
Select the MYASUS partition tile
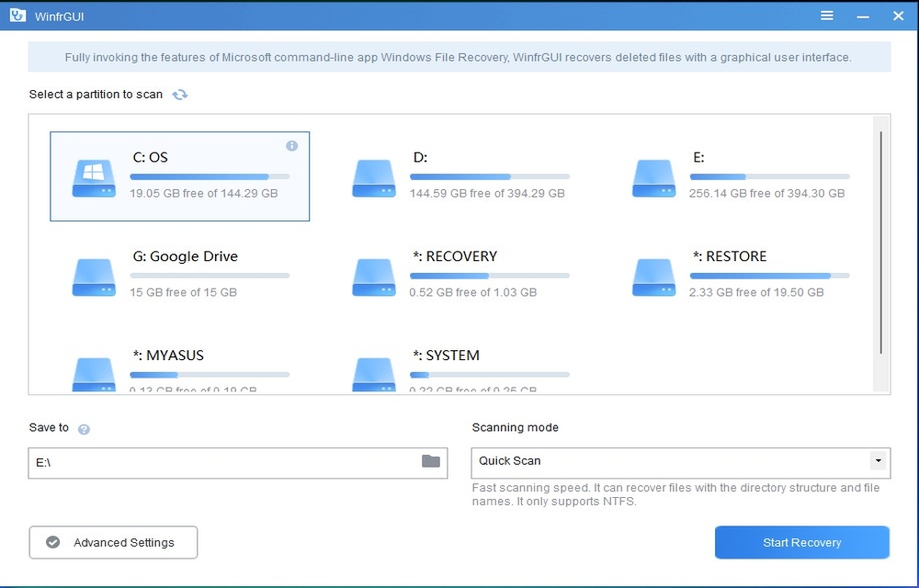(179, 367)
